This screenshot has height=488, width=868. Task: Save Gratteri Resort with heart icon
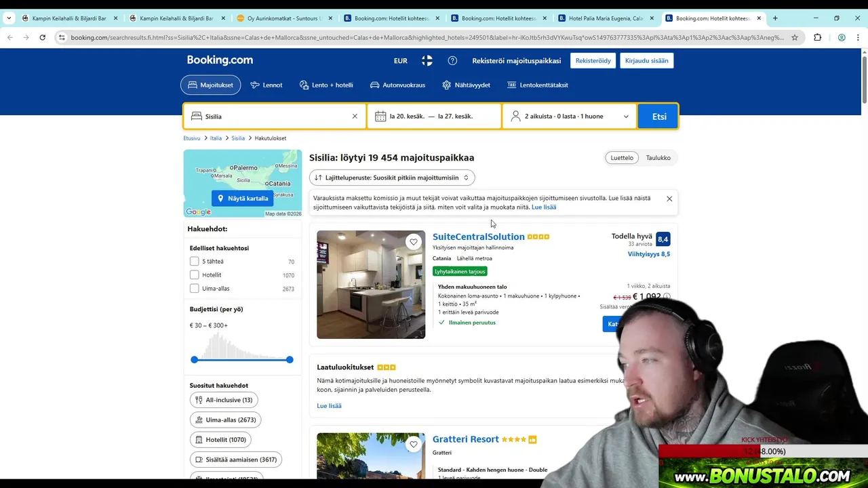click(414, 445)
